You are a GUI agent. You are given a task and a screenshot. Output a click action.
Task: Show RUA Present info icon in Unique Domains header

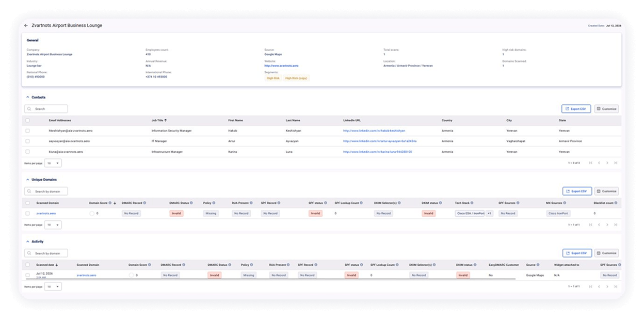coord(251,203)
